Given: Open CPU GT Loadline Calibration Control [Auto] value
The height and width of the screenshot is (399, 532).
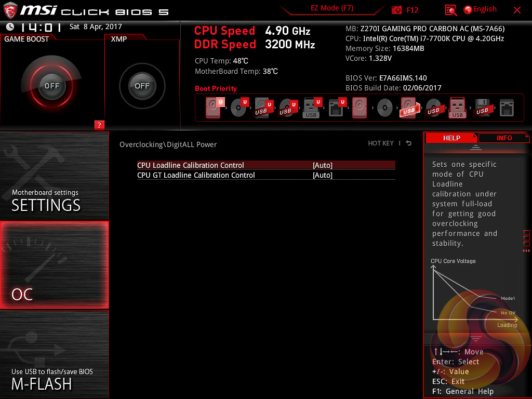Looking at the screenshot, I should tap(323, 175).
